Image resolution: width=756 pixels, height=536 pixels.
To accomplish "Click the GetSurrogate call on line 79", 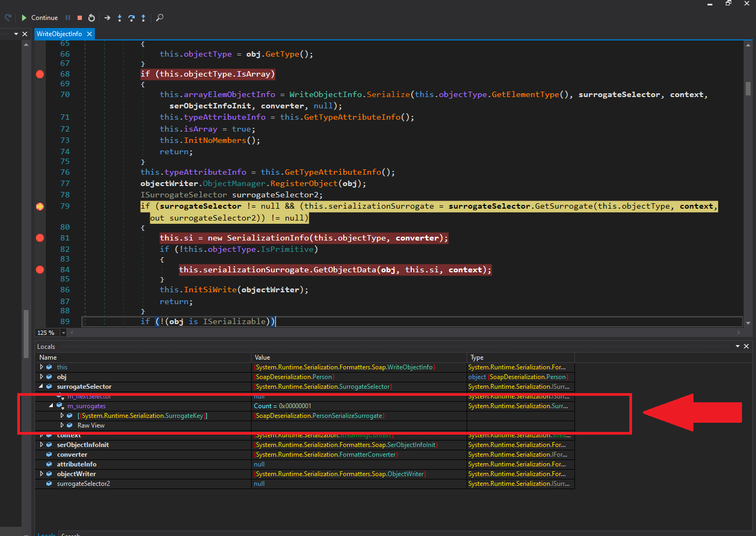I will [564, 206].
